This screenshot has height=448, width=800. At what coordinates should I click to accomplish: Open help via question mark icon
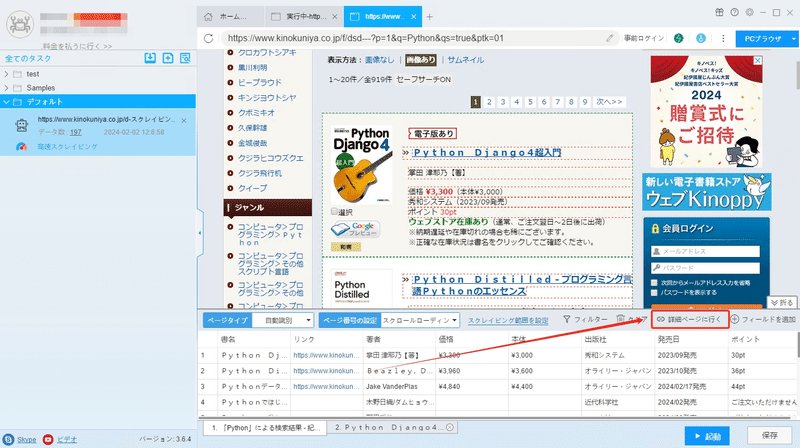pyautogui.click(x=734, y=12)
